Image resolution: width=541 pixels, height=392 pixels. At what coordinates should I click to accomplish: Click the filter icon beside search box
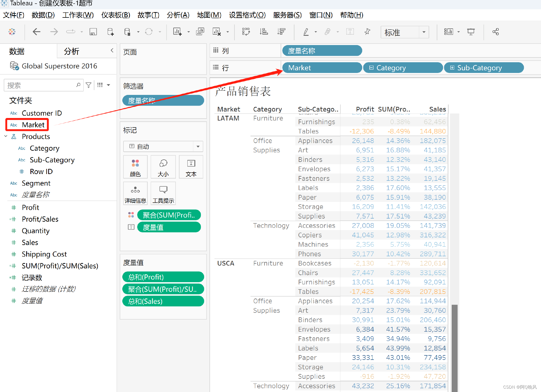(x=88, y=85)
